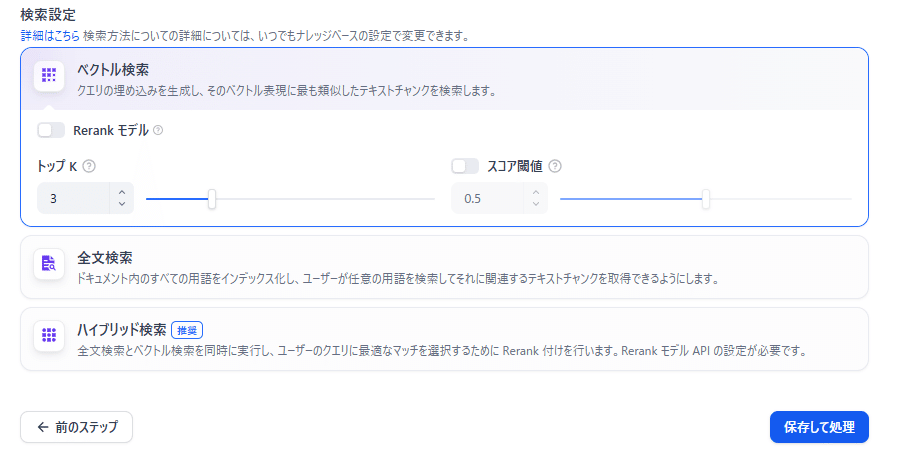Click the 検索設定 heading

[x=48, y=14]
